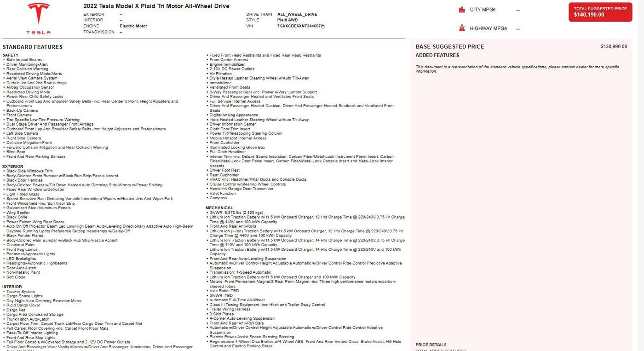The height and width of the screenshot is (351, 644).
Task: Click "Illuminated Locking Glove Box" feature
Action: (x=237, y=147)
